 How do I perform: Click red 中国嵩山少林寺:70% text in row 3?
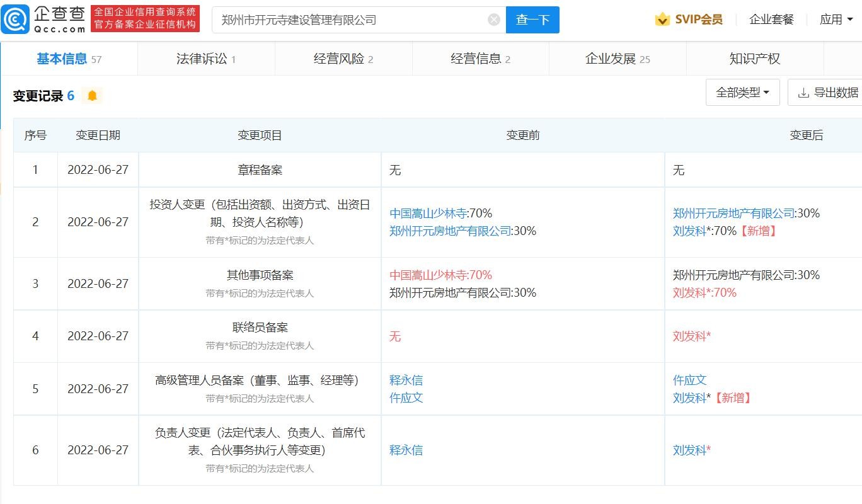click(440, 275)
